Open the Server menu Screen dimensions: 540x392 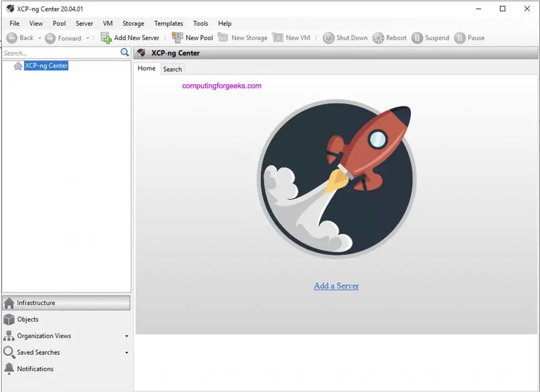point(84,23)
